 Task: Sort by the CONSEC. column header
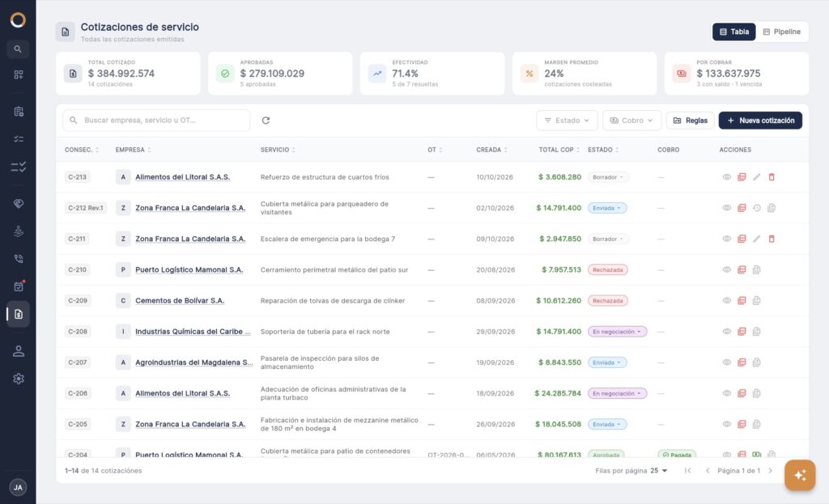(x=82, y=150)
